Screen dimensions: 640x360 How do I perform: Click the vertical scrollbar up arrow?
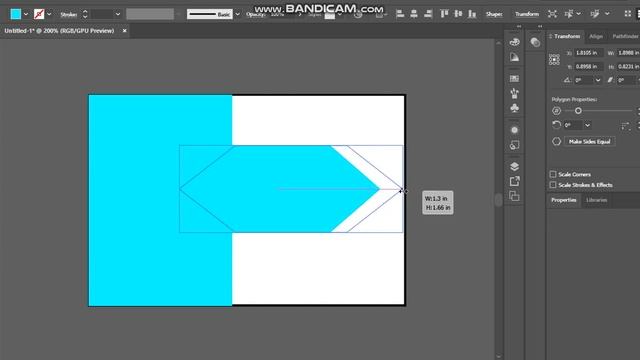click(x=498, y=42)
